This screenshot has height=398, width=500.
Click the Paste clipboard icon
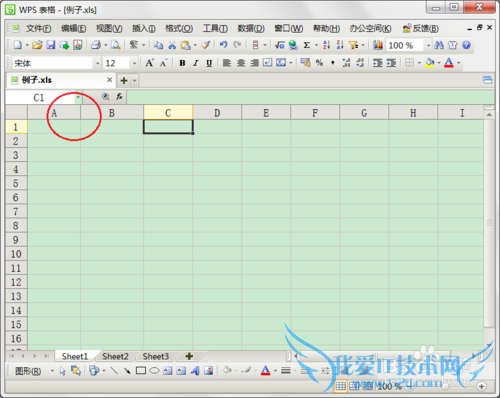(185, 45)
